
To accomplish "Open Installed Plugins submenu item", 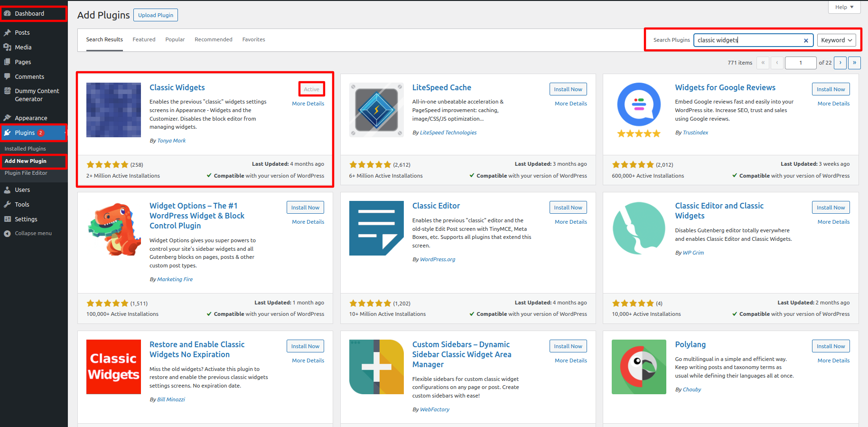I will 25,149.
